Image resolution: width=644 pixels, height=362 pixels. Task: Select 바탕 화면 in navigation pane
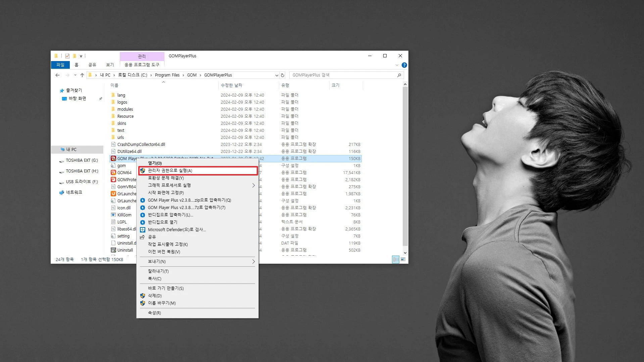pyautogui.click(x=78, y=98)
